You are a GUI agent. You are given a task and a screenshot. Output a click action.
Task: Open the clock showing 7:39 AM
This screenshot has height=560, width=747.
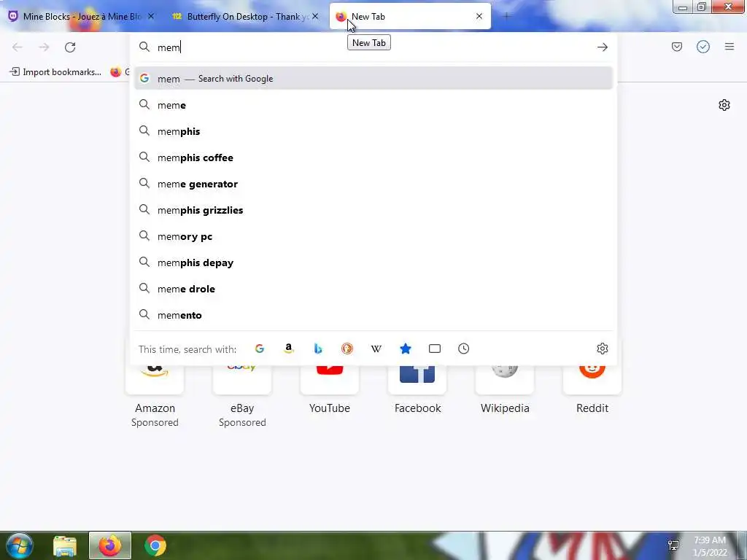tap(710, 546)
